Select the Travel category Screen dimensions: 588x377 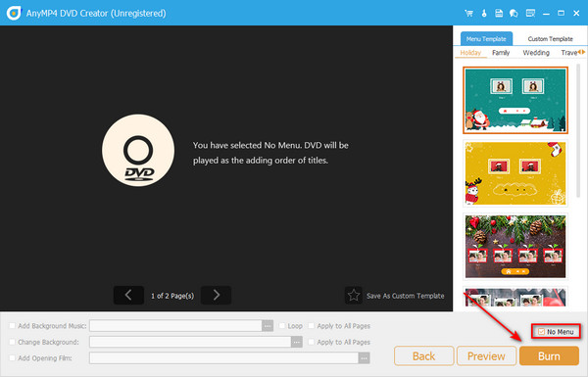pos(568,53)
